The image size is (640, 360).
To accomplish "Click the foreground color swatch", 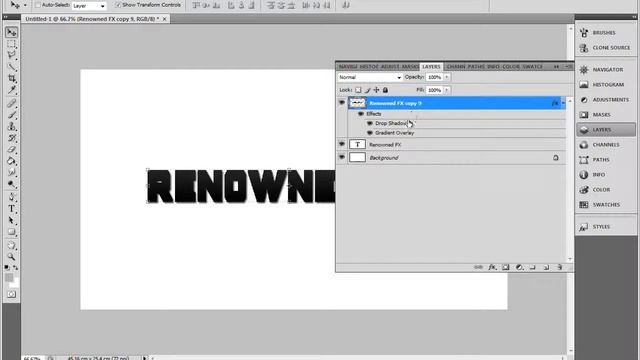I will 9,278.
